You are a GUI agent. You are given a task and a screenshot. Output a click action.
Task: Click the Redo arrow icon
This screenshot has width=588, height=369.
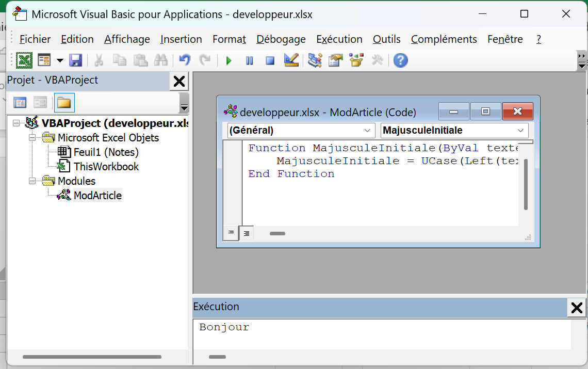205,60
